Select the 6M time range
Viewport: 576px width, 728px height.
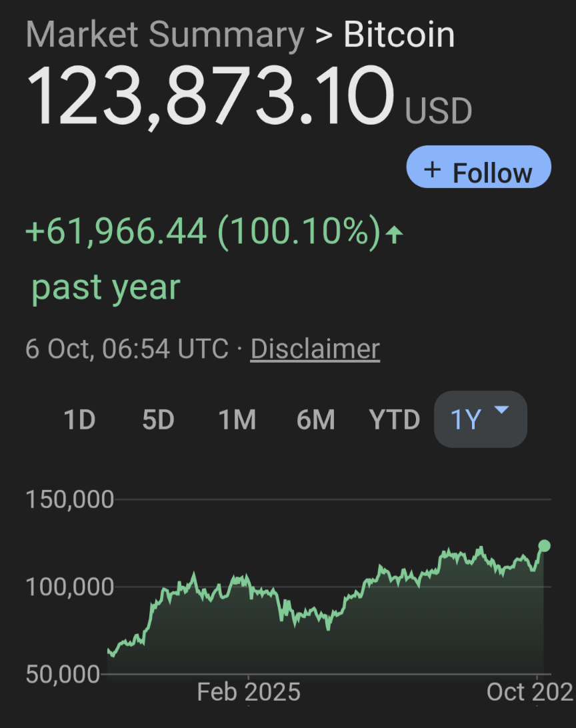(x=316, y=420)
